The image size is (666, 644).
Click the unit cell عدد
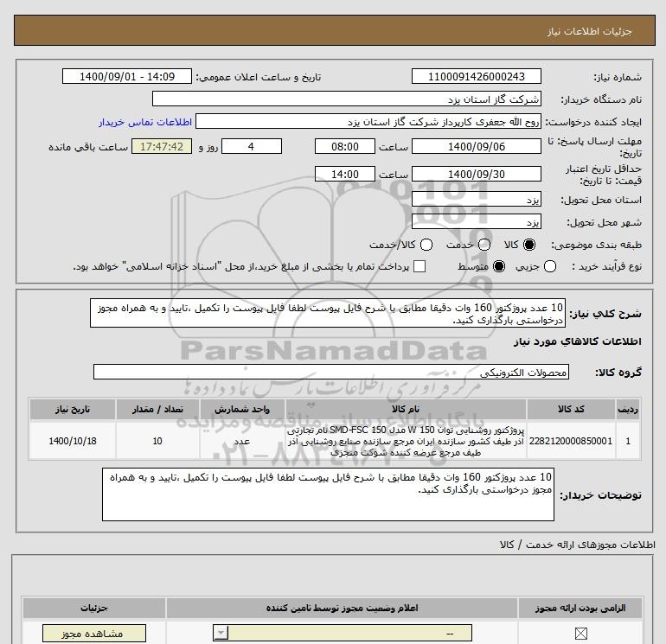[x=242, y=441]
